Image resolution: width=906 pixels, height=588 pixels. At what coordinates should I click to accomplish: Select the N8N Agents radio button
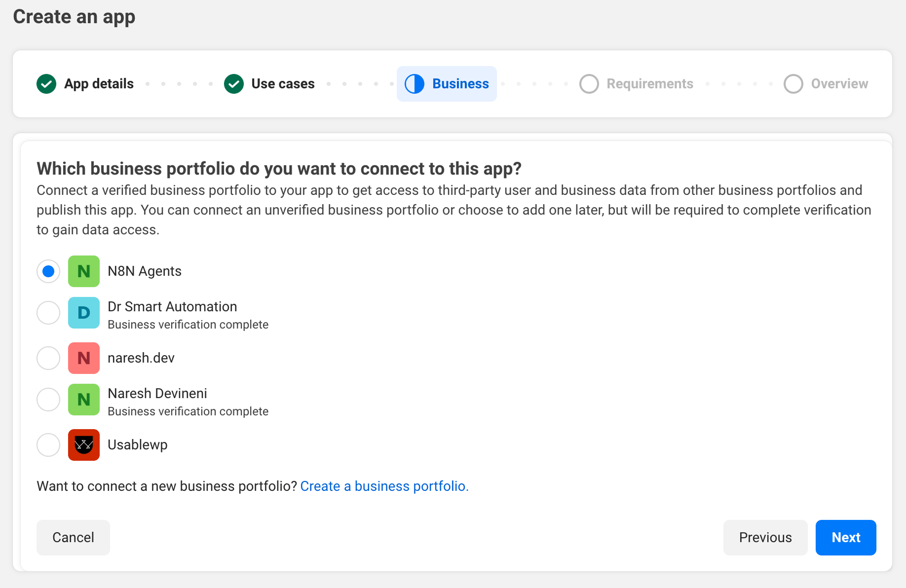click(48, 271)
